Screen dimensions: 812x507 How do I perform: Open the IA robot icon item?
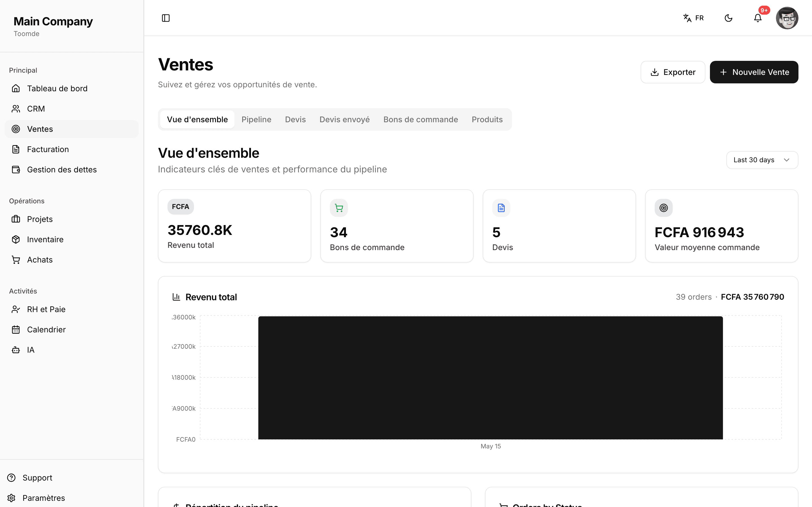16,350
